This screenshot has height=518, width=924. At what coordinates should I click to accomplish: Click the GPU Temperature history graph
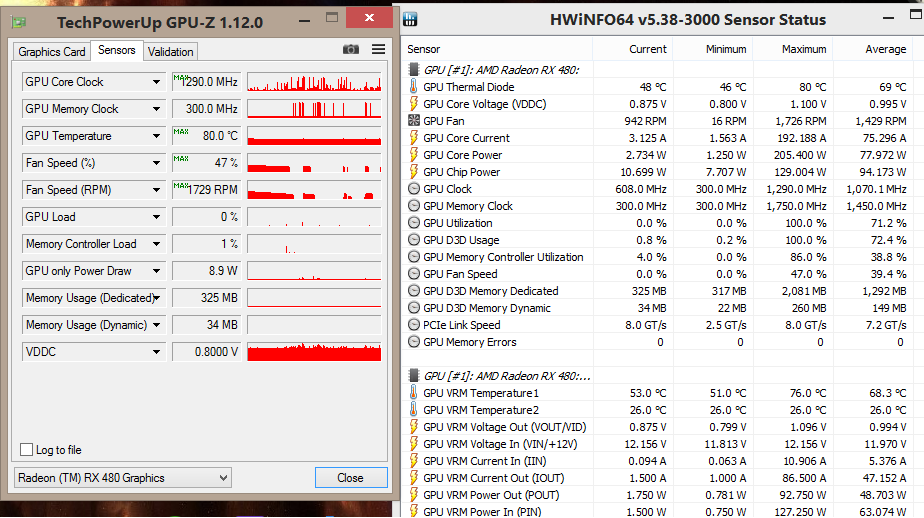tap(314, 136)
